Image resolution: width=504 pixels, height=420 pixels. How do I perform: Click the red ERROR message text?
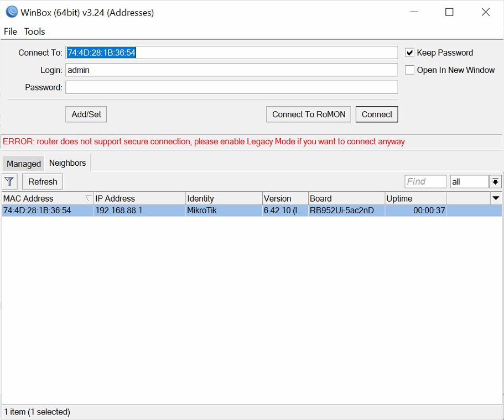point(204,141)
